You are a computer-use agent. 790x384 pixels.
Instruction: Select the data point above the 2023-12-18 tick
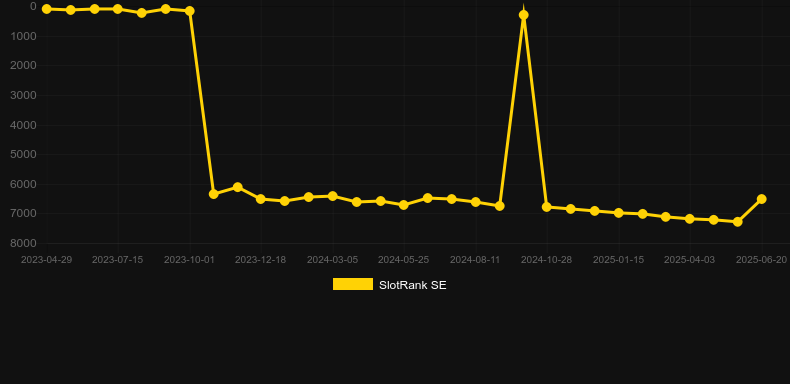click(260, 199)
